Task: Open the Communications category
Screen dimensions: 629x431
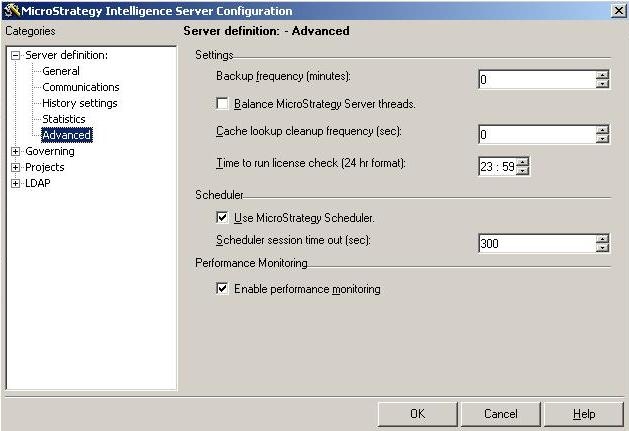Action: pyautogui.click(x=81, y=87)
